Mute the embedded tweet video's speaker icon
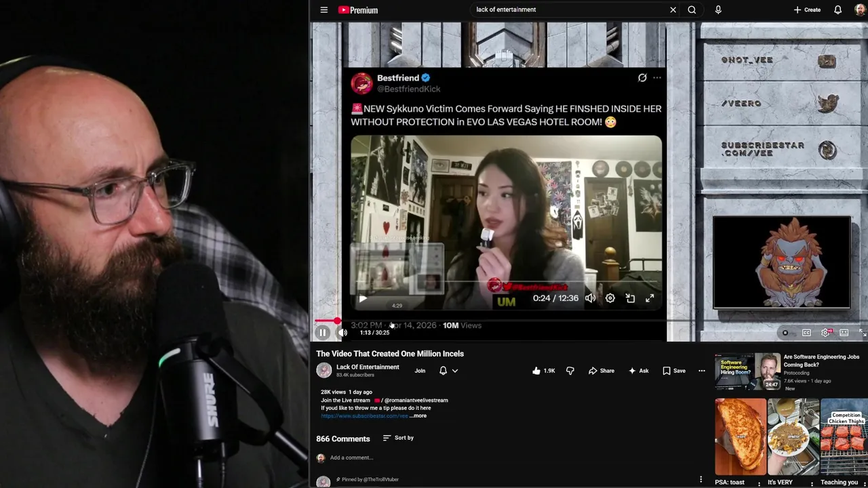The height and width of the screenshot is (488, 868). tap(591, 298)
